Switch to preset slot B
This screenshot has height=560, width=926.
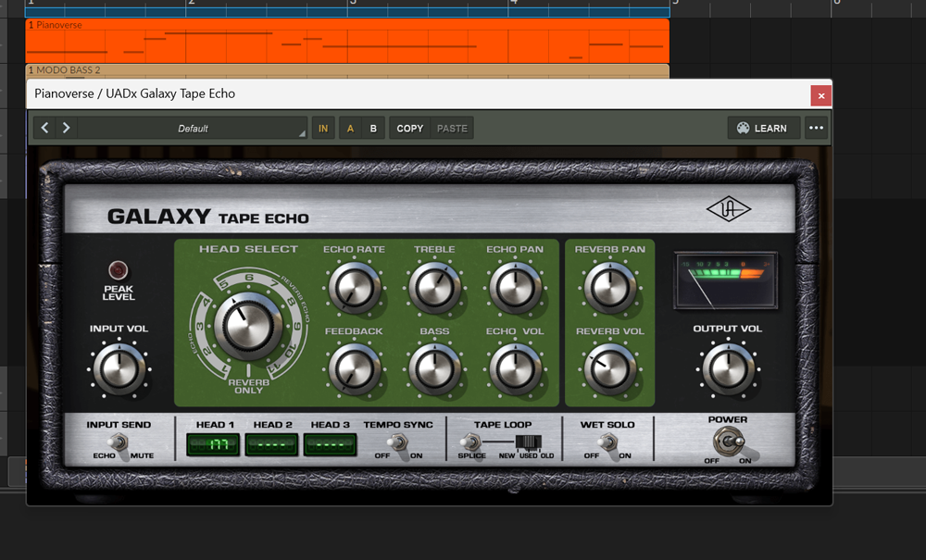click(x=373, y=129)
